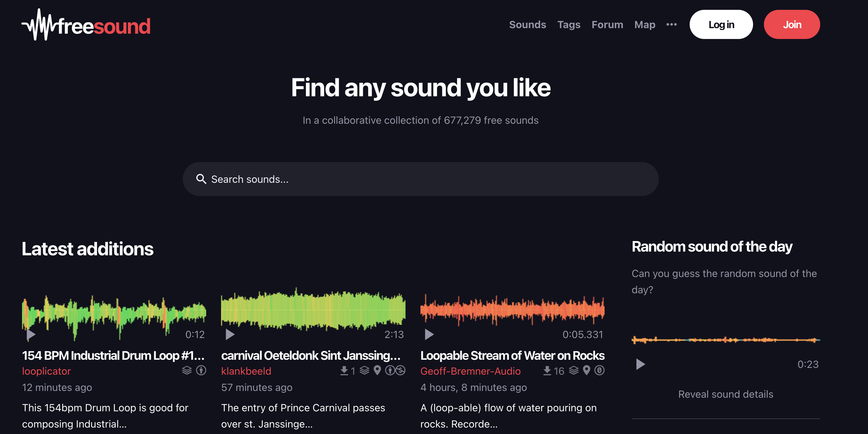
Task: Visit user klankbeeld profile
Action: [246, 371]
